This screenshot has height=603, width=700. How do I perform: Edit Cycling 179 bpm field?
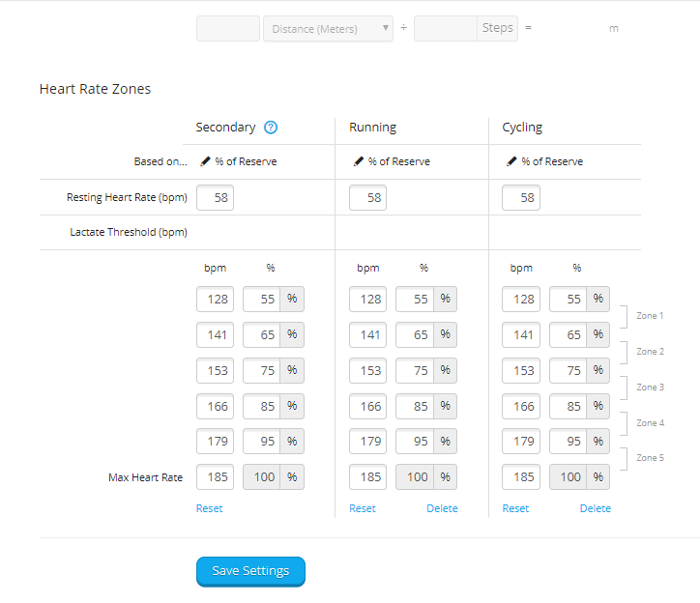tap(521, 442)
